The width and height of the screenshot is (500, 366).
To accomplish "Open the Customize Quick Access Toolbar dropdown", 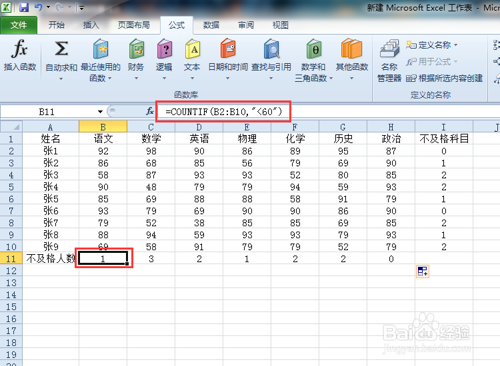I will (81, 7).
